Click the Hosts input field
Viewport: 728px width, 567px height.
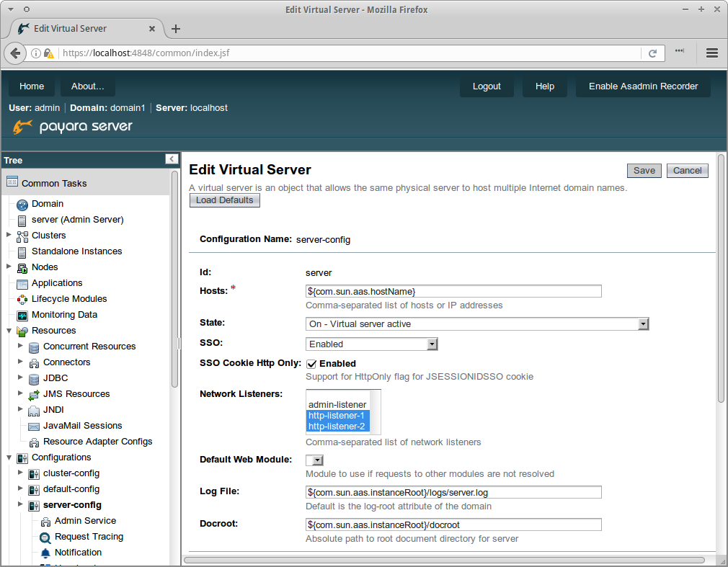453,291
